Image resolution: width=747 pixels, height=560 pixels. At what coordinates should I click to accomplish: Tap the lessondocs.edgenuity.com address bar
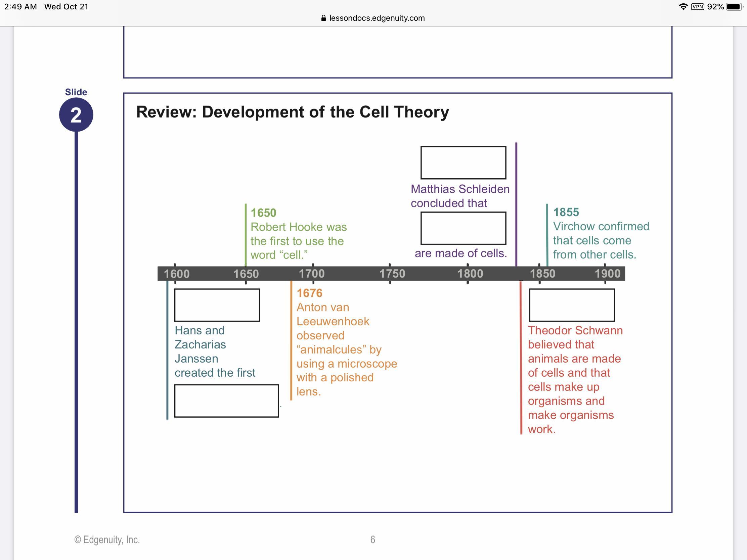[x=377, y=18]
